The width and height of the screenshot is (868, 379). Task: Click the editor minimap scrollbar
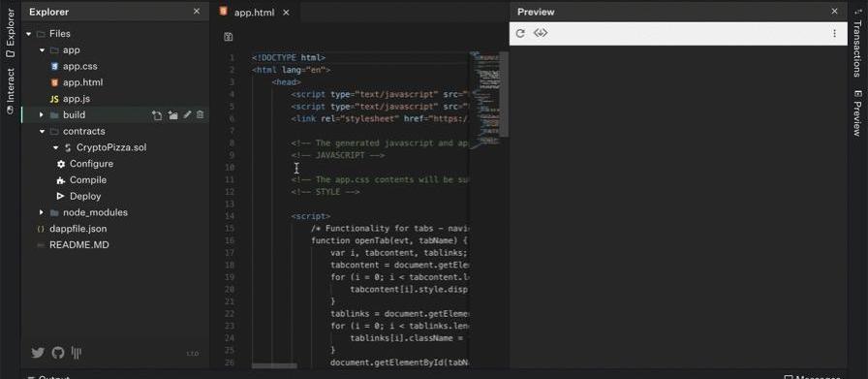[504, 94]
